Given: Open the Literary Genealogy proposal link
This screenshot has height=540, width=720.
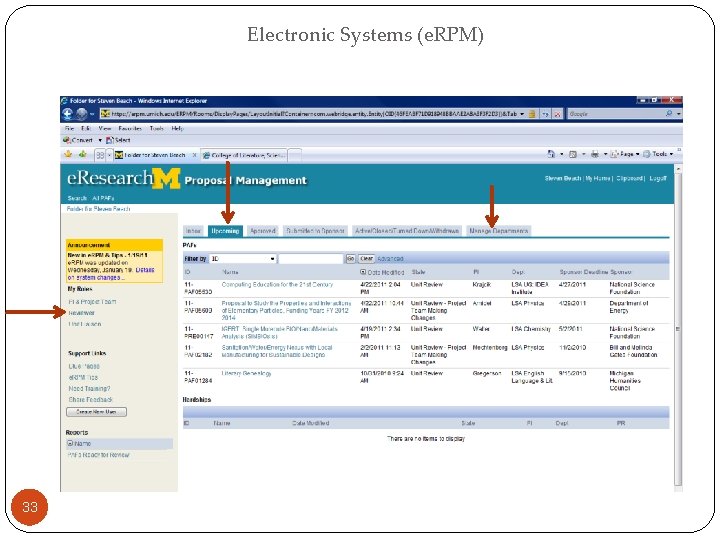Looking at the screenshot, I should (246, 373).
